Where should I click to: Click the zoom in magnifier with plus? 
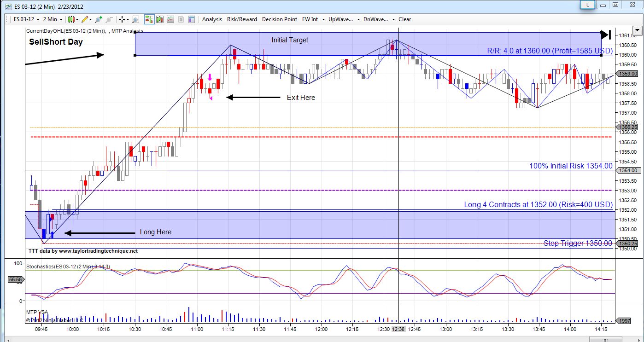tap(99, 19)
